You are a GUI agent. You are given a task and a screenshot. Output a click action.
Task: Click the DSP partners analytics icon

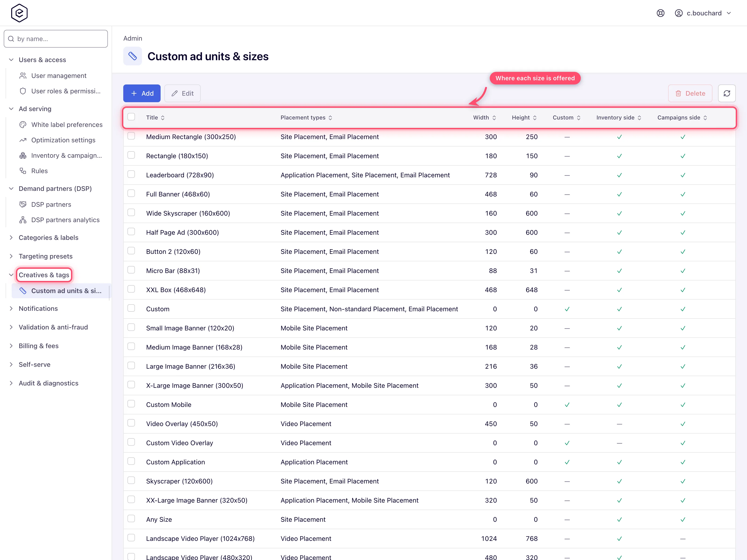coord(23,220)
